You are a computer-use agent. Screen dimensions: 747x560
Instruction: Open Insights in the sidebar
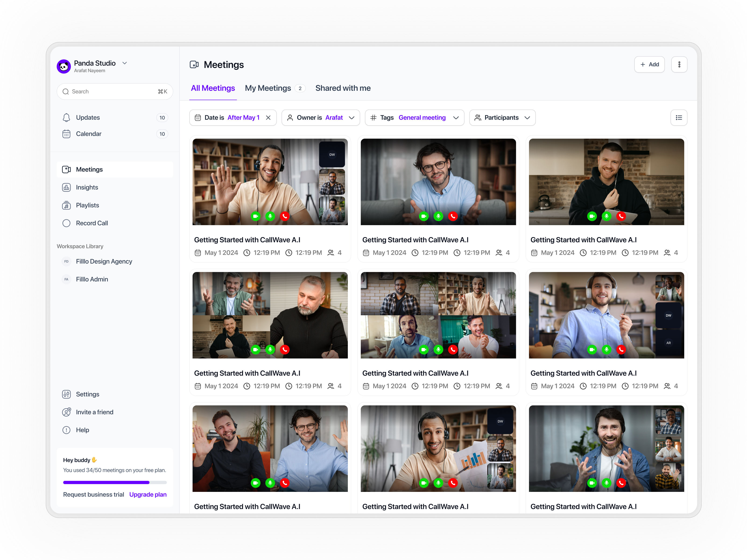point(87,187)
